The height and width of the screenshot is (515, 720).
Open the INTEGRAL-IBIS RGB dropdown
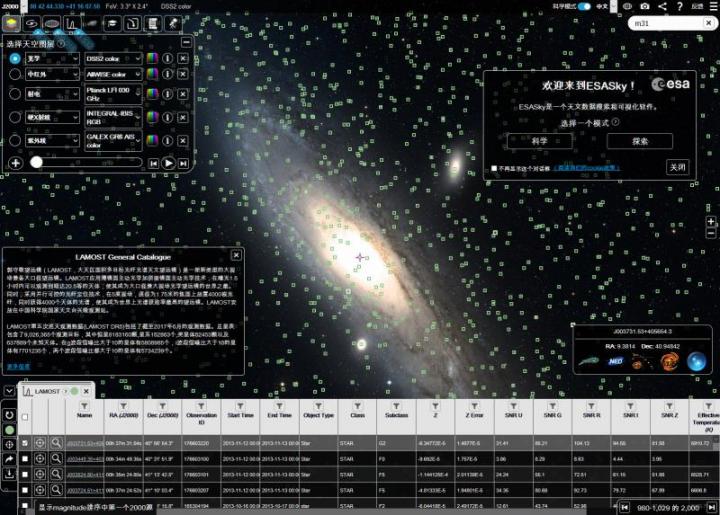[113, 118]
